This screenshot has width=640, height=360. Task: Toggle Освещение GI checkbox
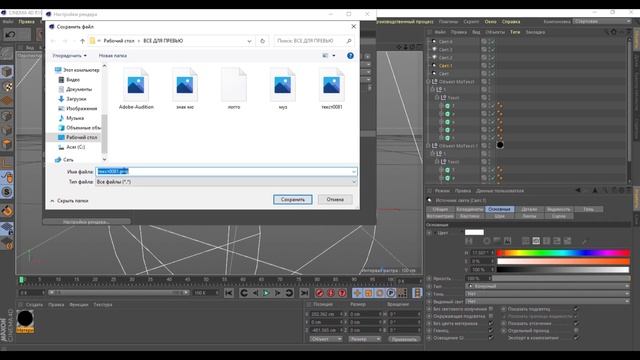(x=491, y=338)
